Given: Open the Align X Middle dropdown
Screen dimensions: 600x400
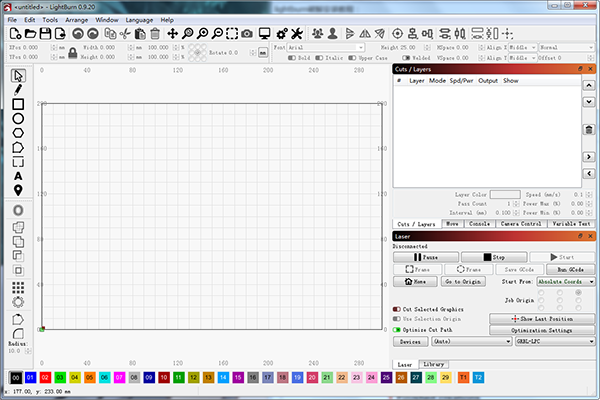Looking at the screenshot, I should tap(523, 47).
